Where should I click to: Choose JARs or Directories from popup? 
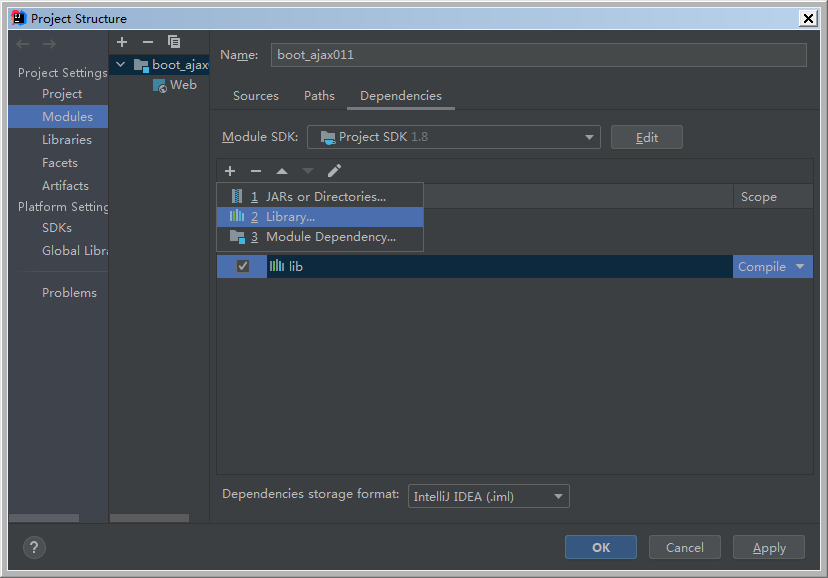pos(319,196)
